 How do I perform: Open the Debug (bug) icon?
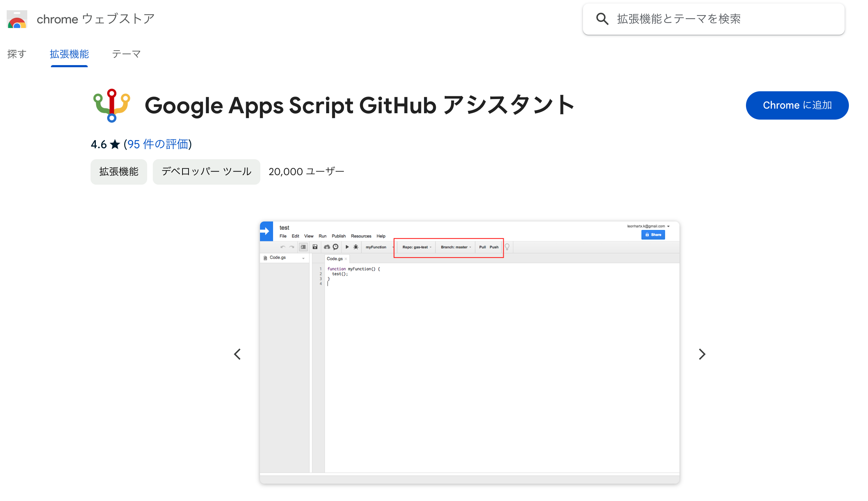click(x=356, y=247)
